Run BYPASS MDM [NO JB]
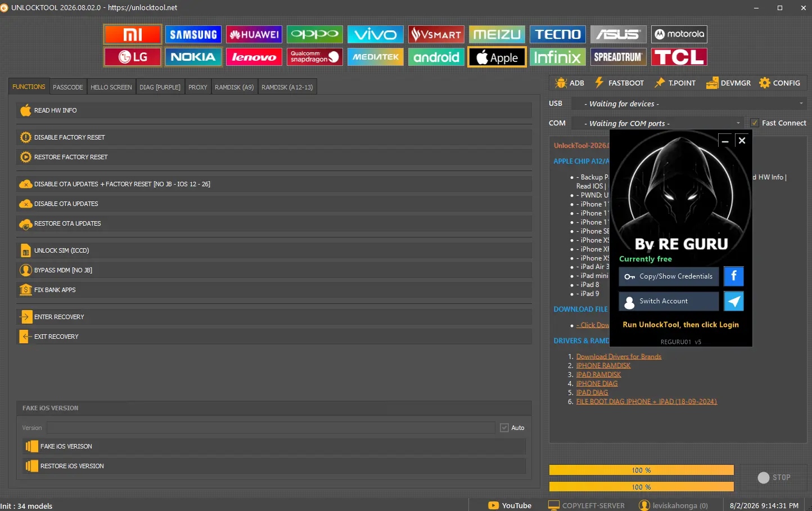812x511 pixels. (274, 270)
